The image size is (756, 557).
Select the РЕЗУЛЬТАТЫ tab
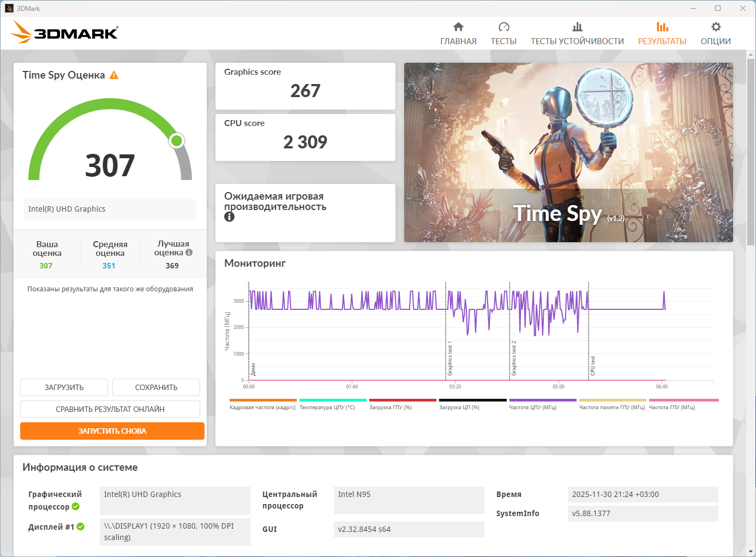click(662, 41)
